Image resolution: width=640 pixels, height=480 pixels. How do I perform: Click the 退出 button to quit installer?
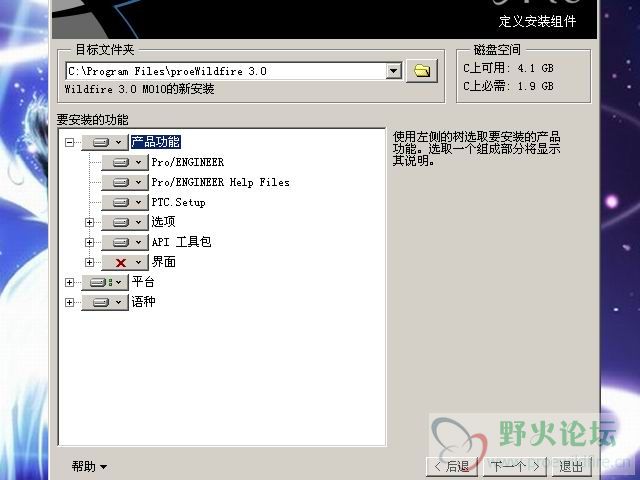pyautogui.click(x=571, y=466)
